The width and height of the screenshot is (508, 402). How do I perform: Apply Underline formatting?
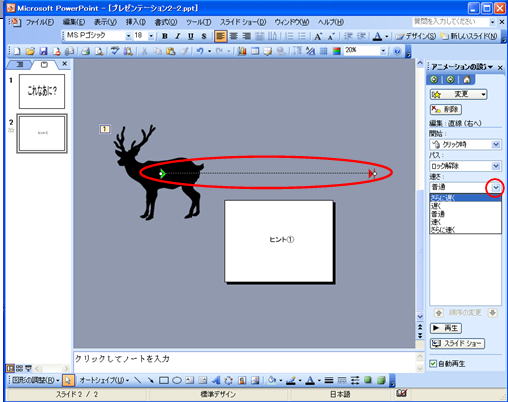pyautogui.click(x=191, y=36)
